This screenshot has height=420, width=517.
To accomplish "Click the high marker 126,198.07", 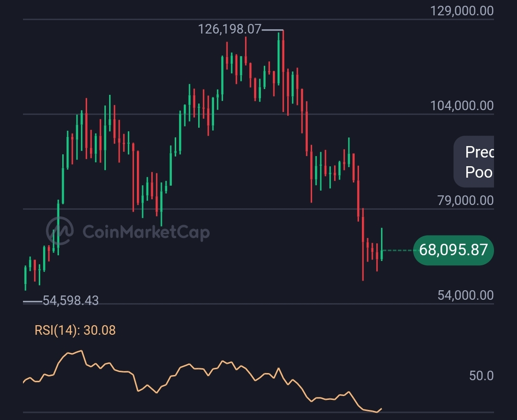I will [229, 29].
